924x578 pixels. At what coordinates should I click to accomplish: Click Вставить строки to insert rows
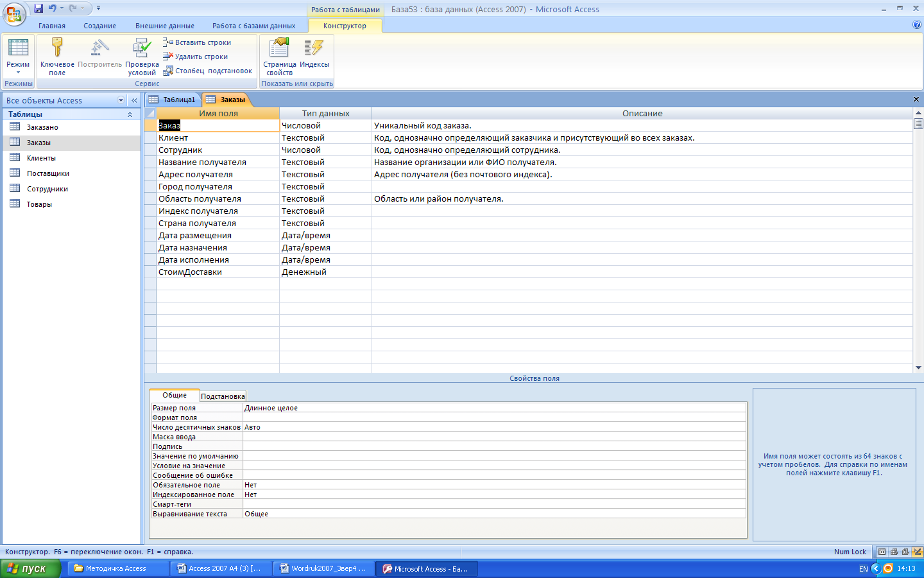click(197, 42)
